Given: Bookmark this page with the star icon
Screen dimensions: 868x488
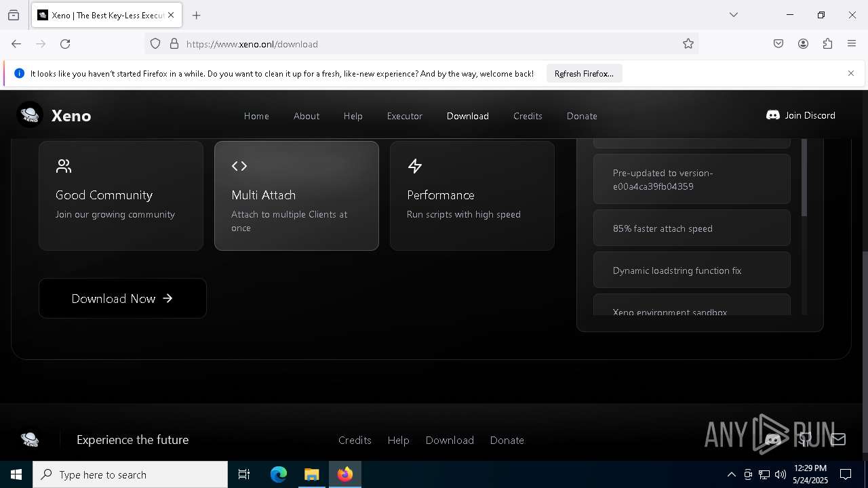Looking at the screenshot, I should (688, 44).
